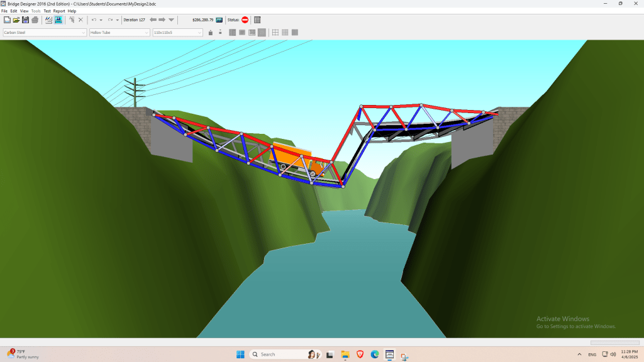Open the Test menu
644x362 pixels.
tap(47, 11)
